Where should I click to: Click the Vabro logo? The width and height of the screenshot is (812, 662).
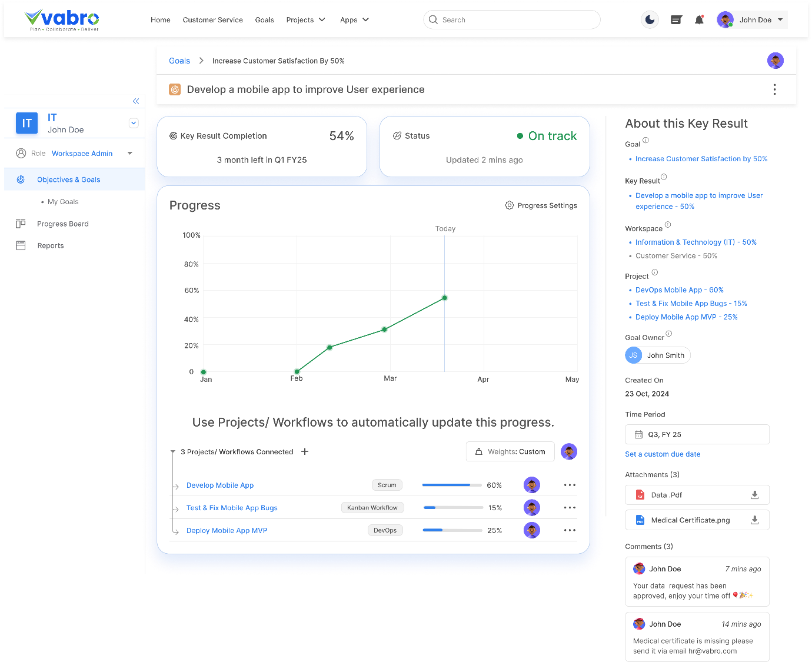click(62, 20)
